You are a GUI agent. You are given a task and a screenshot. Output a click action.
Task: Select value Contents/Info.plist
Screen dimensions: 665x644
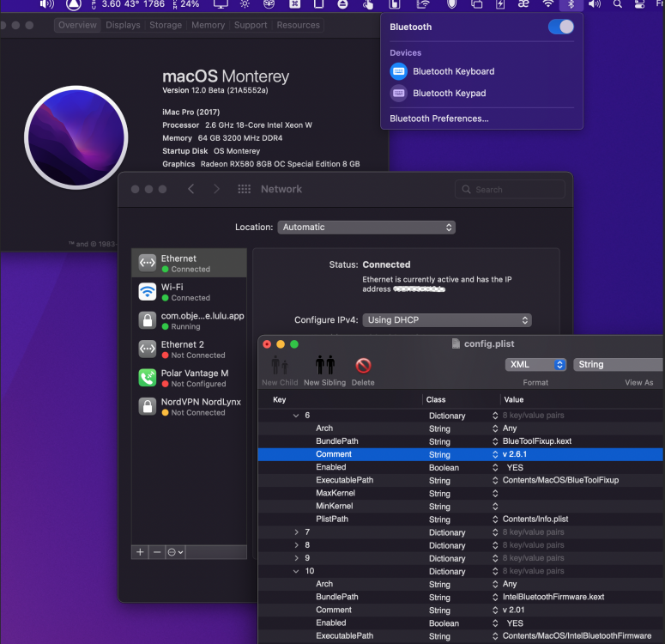click(535, 519)
